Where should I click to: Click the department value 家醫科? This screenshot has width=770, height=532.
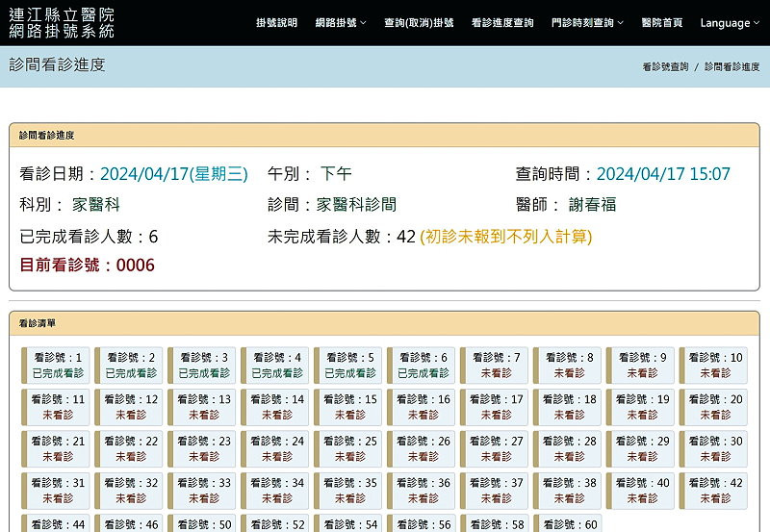[x=96, y=205]
